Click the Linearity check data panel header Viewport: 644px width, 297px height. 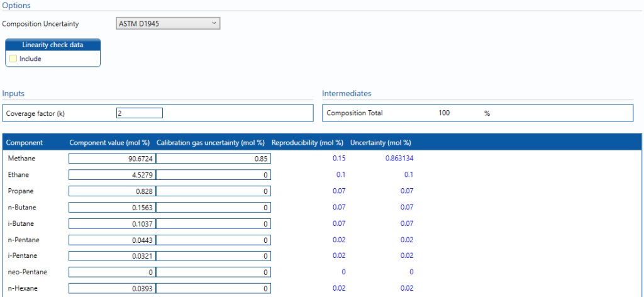[53, 45]
